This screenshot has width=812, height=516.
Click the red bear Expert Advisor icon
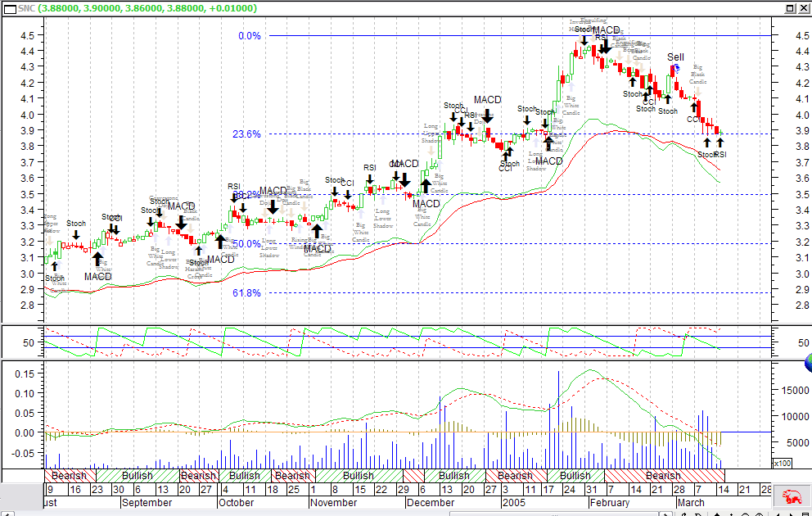[788, 497]
